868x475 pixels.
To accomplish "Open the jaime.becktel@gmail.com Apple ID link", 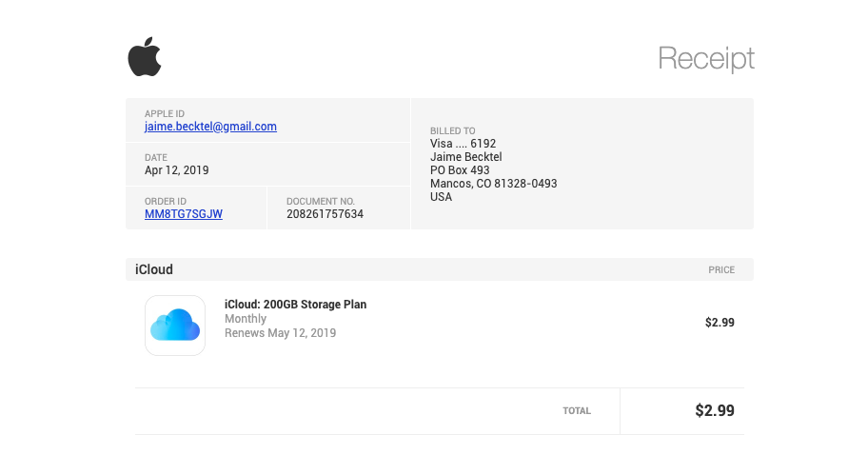I will 210,127.
